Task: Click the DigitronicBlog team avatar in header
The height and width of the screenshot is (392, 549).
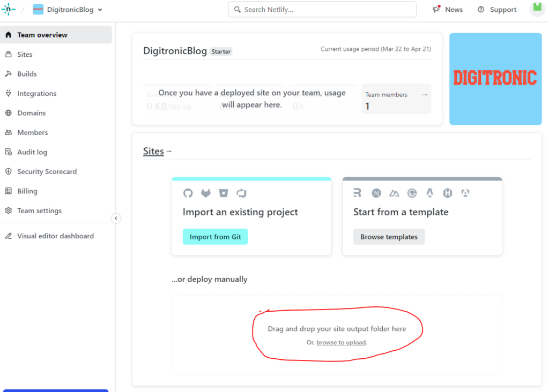Action: pyautogui.click(x=38, y=10)
